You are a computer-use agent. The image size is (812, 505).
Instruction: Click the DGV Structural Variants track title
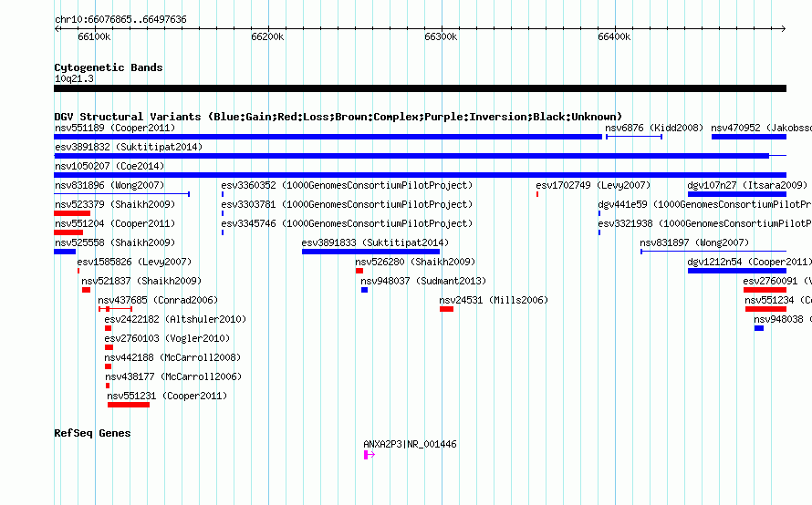pos(338,117)
